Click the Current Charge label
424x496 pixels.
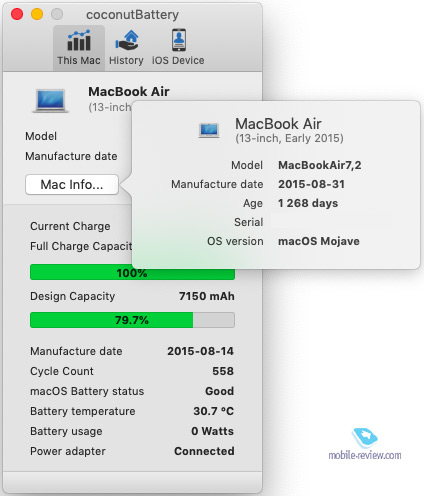click(70, 226)
